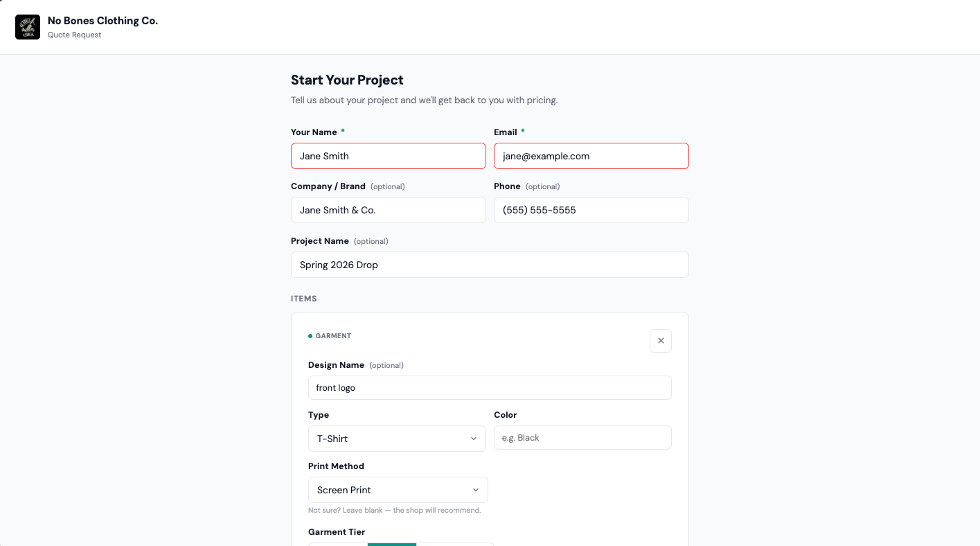Image resolution: width=980 pixels, height=546 pixels.
Task: Click the Design Name field containing front logo
Action: [490, 387]
